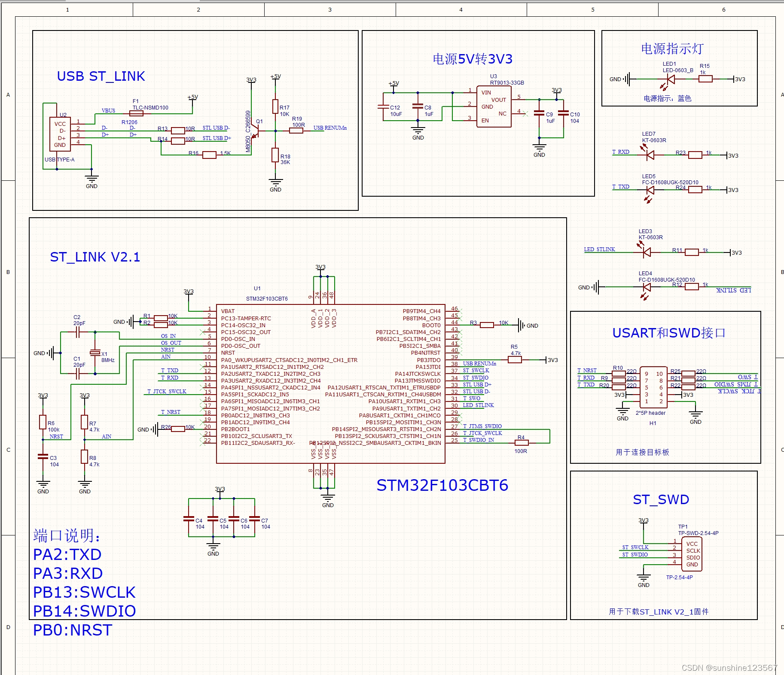Click the 'USART和SWD接口' title
The height and width of the screenshot is (675, 784).
[x=669, y=333]
